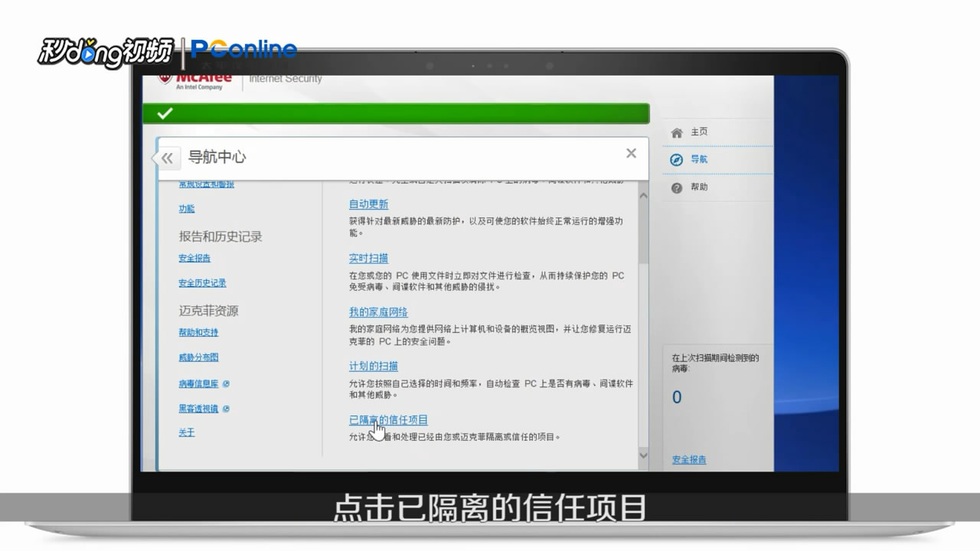Click the 迈克菲资源 section heading

click(208, 311)
